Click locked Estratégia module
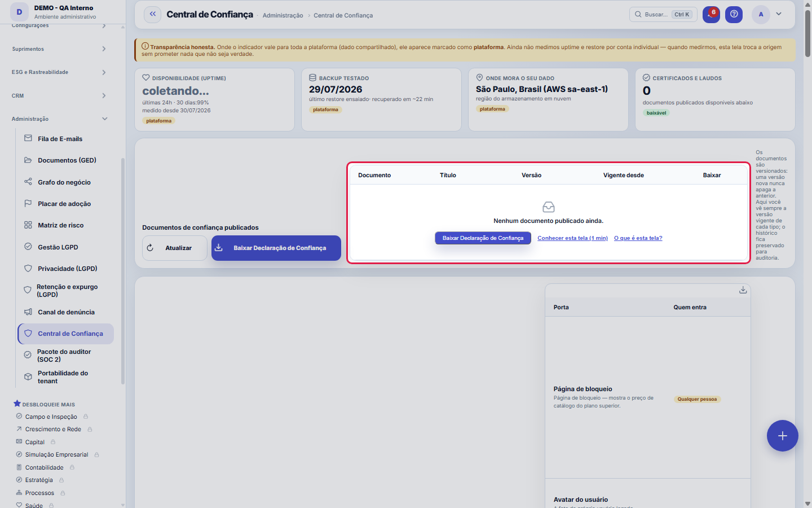The image size is (812, 508). [x=40, y=480]
